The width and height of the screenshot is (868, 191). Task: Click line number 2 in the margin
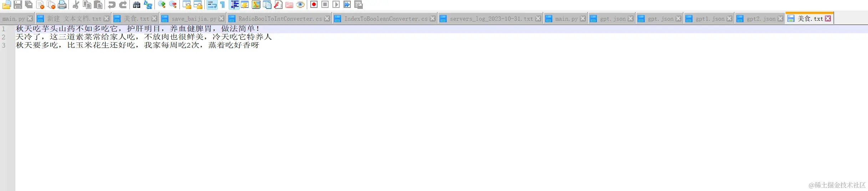(x=4, y=37)
